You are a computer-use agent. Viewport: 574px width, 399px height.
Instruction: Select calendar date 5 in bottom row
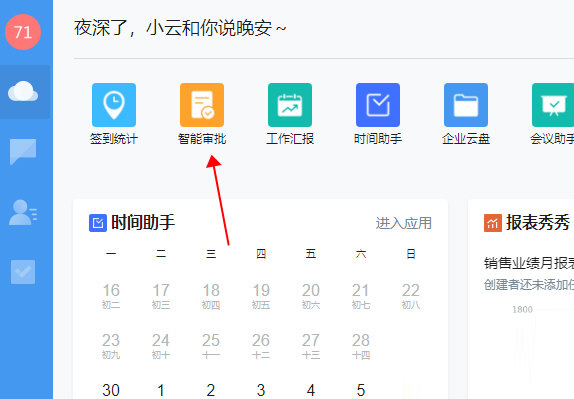361,390
